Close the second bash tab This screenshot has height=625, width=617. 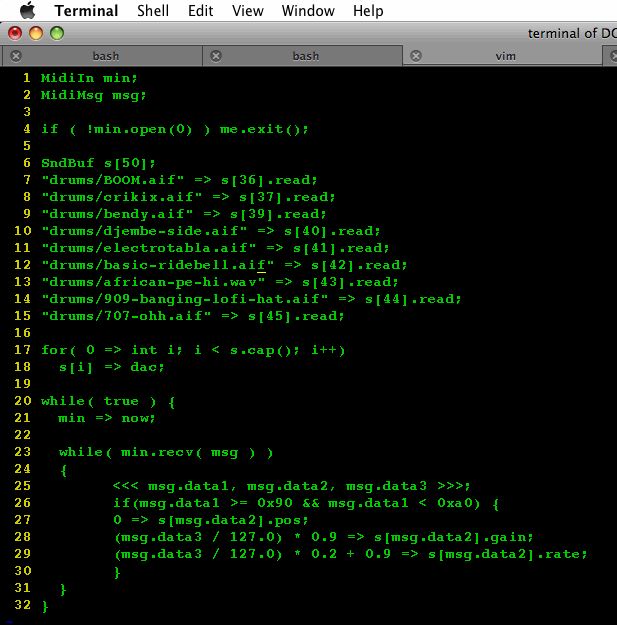pos(216,56)
